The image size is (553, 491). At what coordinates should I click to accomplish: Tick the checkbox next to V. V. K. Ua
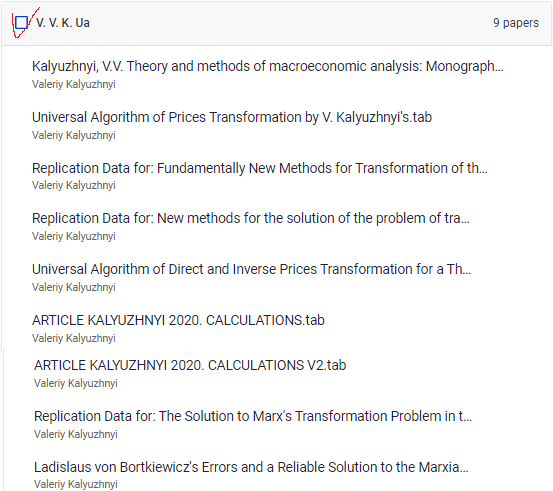(21, 23)
